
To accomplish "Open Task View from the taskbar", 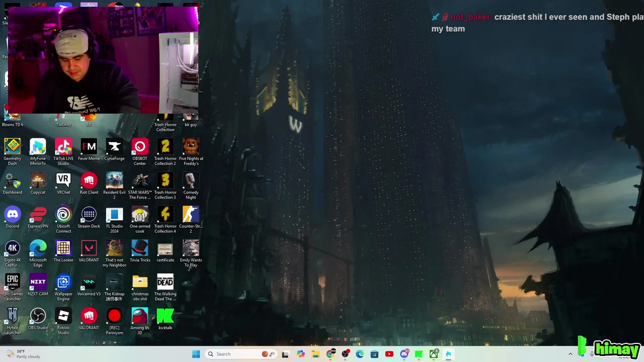I will coord(285,354).
